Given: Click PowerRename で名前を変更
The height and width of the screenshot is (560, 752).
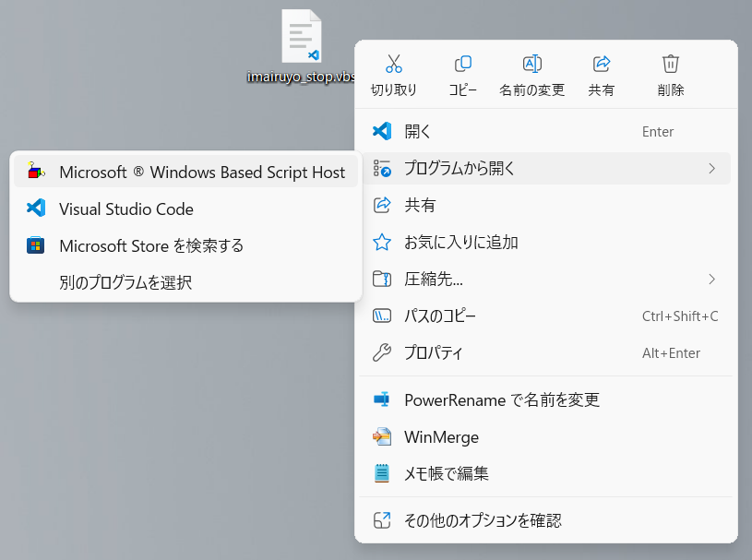Looking at the screenshot, I should 546,399.
